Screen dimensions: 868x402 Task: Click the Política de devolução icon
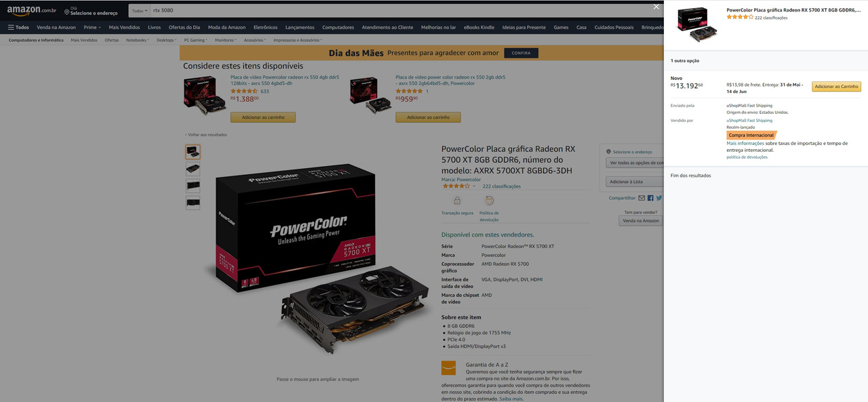coord(490,201)
